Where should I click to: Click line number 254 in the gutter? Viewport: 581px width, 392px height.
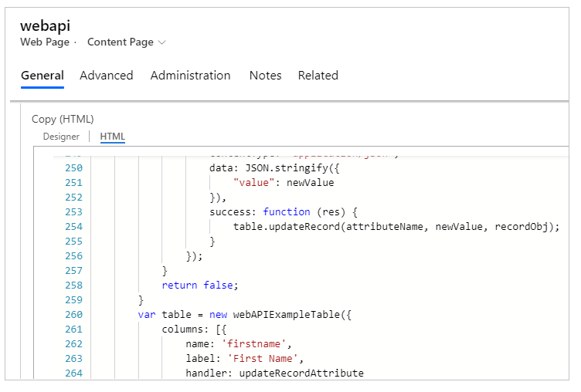(73, 227)
